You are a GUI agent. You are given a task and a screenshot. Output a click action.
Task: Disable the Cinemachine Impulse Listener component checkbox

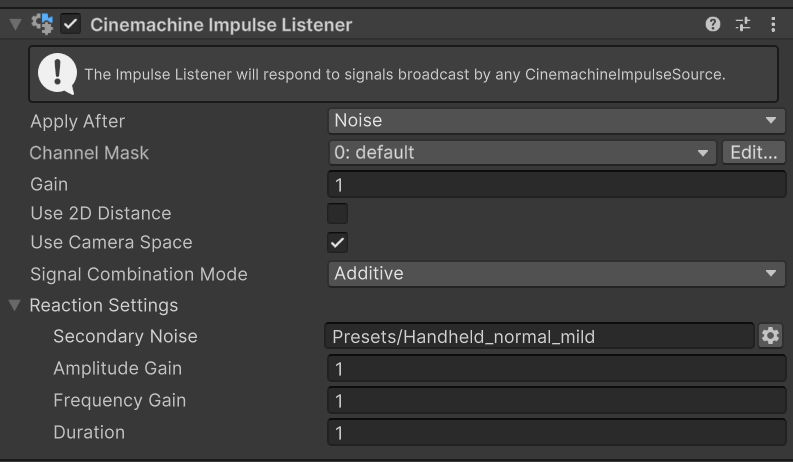70,24
